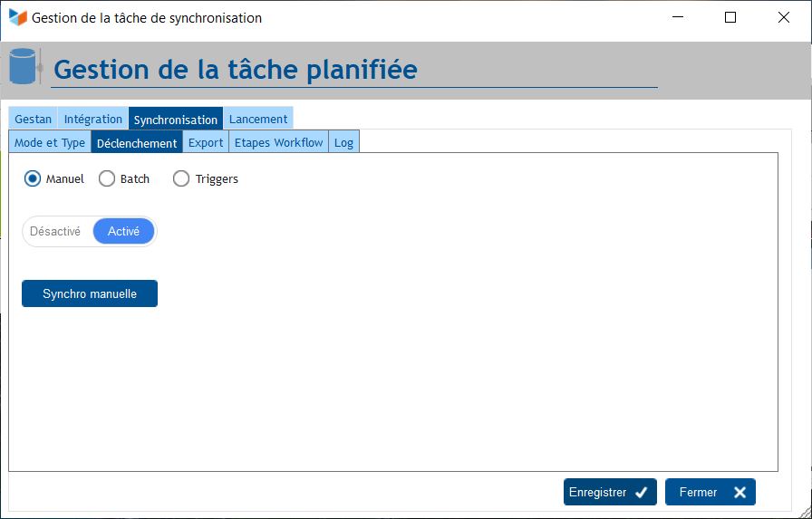812x519 pixels.
Task: Go to the Lancement tab
Action: click(258, 119)
